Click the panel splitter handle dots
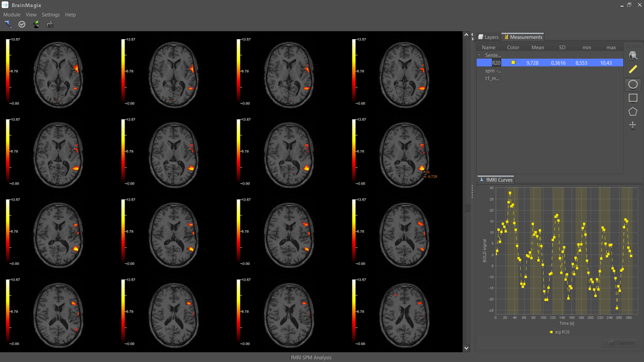 click(x=473, y=191)
